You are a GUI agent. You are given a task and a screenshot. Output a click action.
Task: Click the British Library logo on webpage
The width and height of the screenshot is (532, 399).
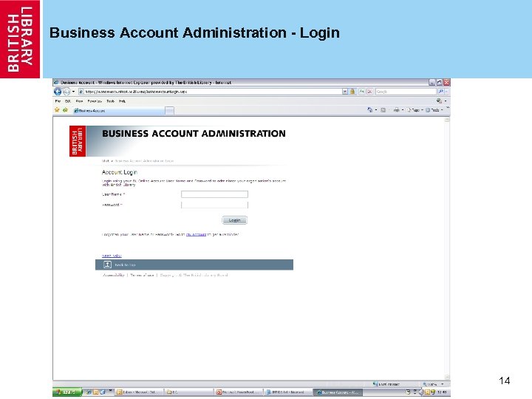(78, 141)
